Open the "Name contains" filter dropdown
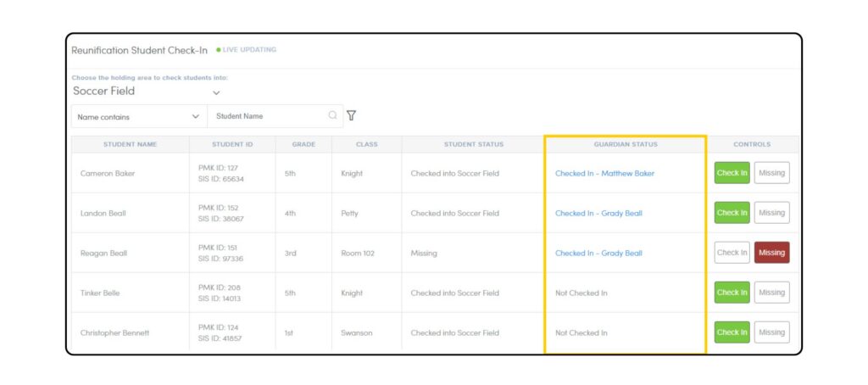Viewport: 868px width, 385px height. pyautogui.click(x=138, y=117)
